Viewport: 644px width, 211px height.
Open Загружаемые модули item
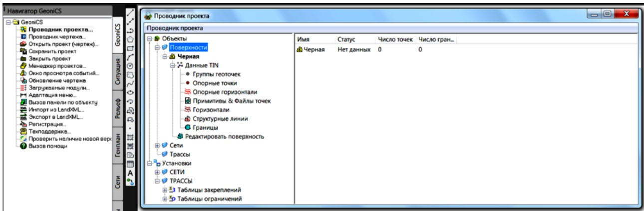[x=58, y=87]
